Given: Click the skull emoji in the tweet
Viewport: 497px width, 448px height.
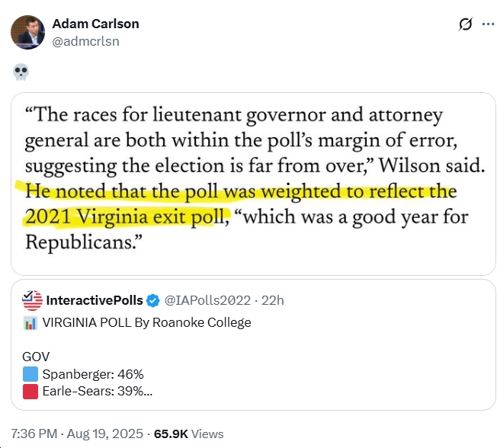Looking at the screenshot, I should (x=21, y=72).
